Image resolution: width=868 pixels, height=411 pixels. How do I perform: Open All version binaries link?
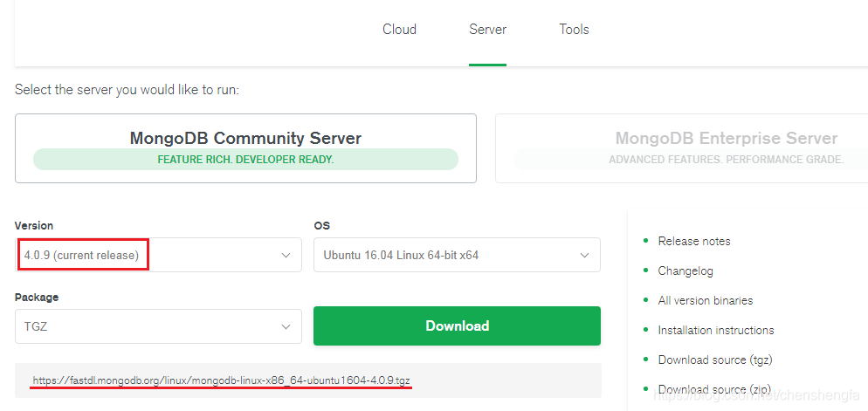[x=706, y=300]
